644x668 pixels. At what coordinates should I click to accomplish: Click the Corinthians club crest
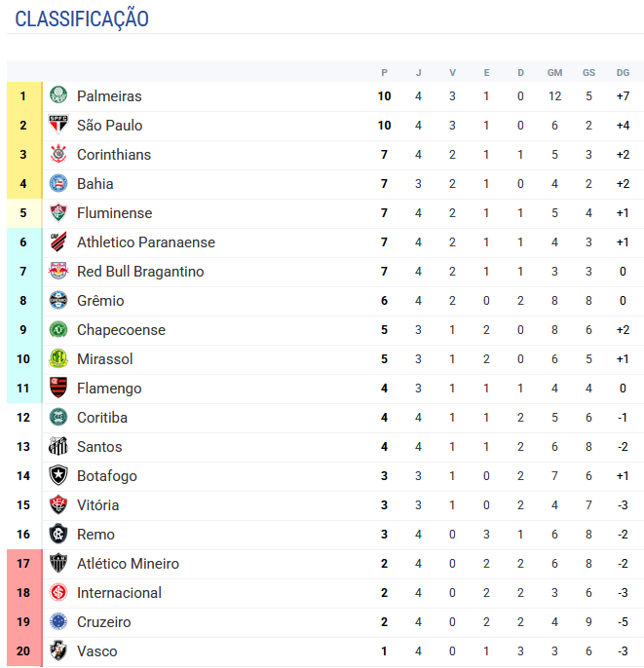[x=58, y=155]
